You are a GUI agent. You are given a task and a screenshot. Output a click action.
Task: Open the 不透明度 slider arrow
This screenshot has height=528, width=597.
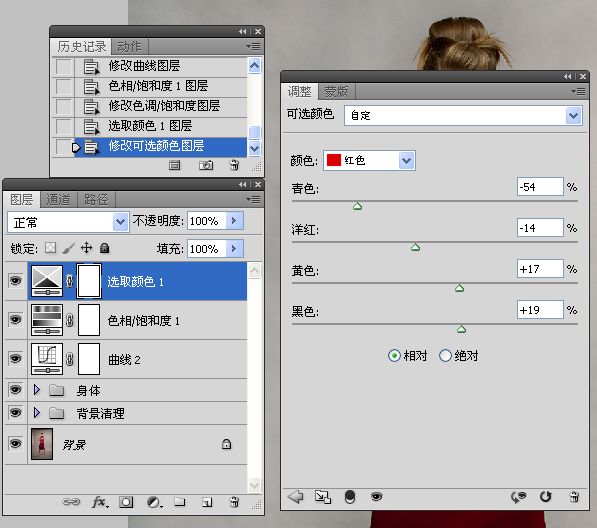[x=234, y=221]
